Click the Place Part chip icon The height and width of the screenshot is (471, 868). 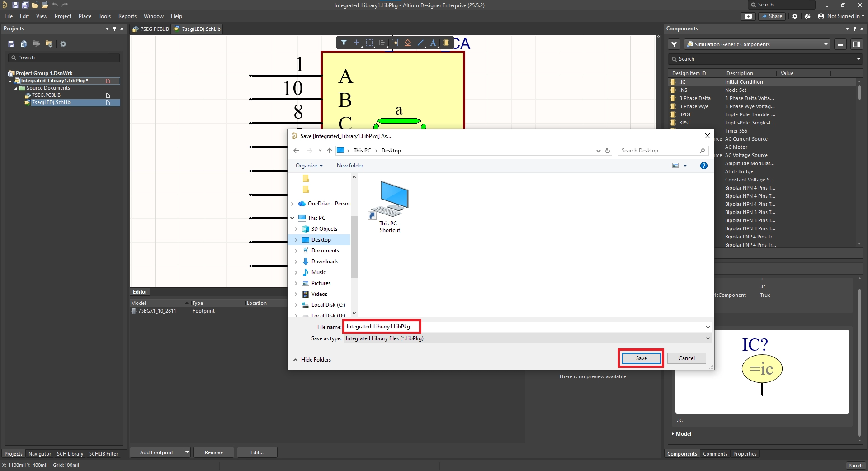(x=446, y=43)
